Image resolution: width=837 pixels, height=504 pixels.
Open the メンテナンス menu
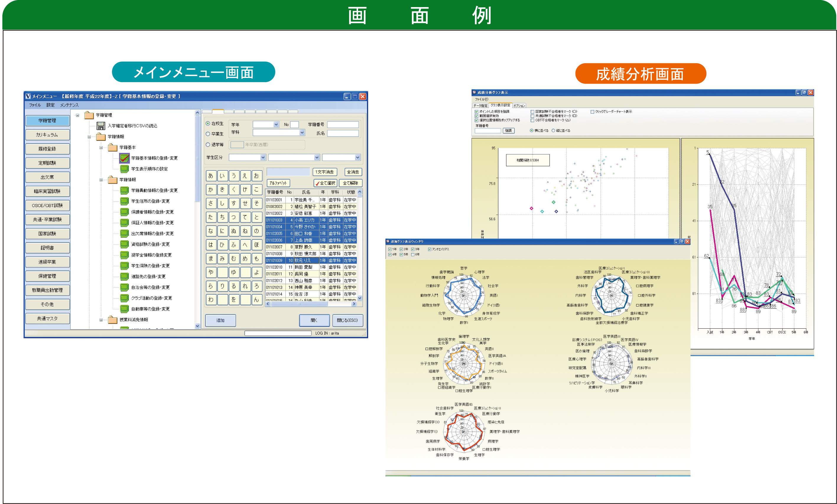[x=69, y=105]
